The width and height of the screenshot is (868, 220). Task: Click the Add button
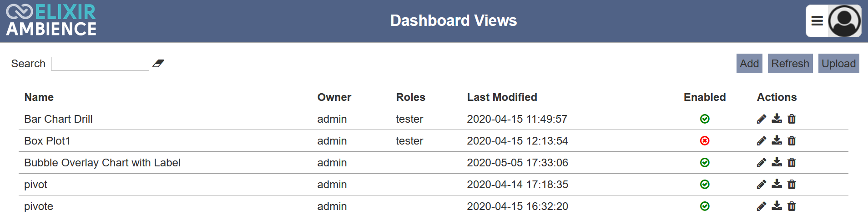[749, 63]
